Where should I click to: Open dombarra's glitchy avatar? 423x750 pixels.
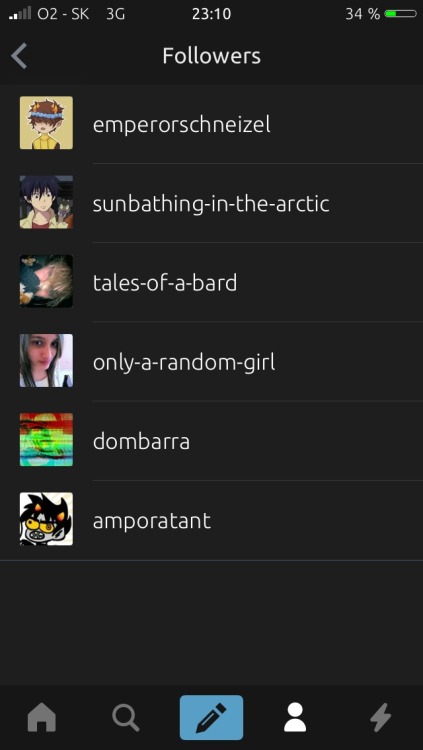pyautogui.click(x=46, y=440)
